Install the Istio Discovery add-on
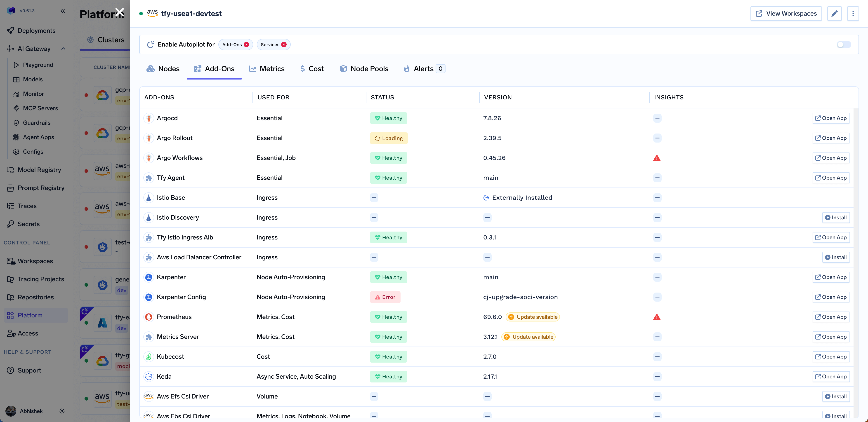868x422 pixels. (836, 217)
